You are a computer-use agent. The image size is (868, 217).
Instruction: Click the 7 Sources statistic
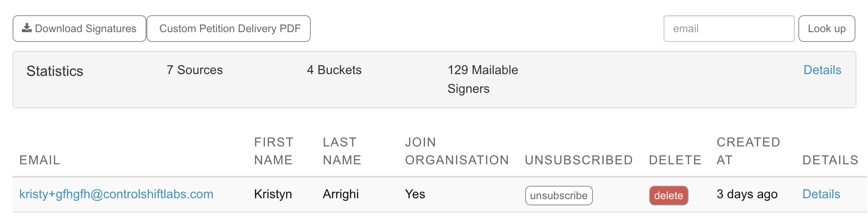pos(195,70)
